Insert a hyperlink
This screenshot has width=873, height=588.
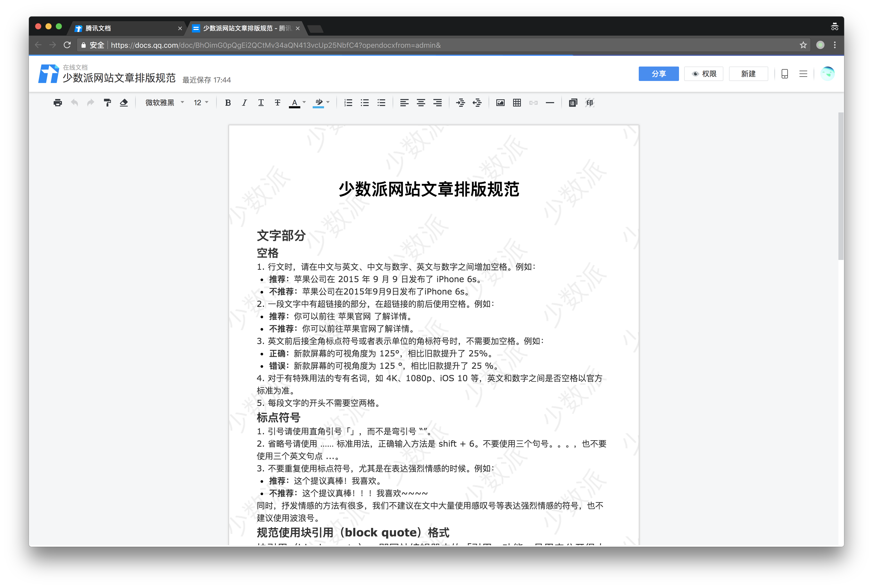click(x=533, y=103)
